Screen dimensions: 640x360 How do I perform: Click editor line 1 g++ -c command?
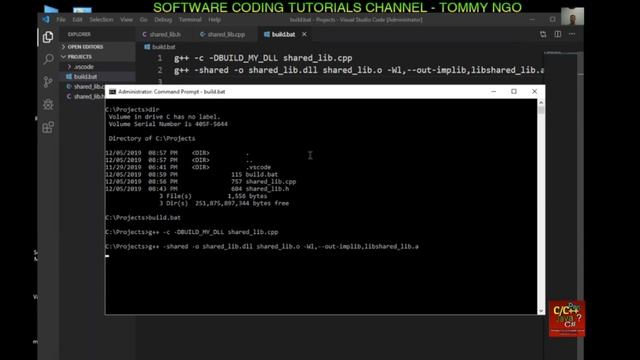click(263, 58)
